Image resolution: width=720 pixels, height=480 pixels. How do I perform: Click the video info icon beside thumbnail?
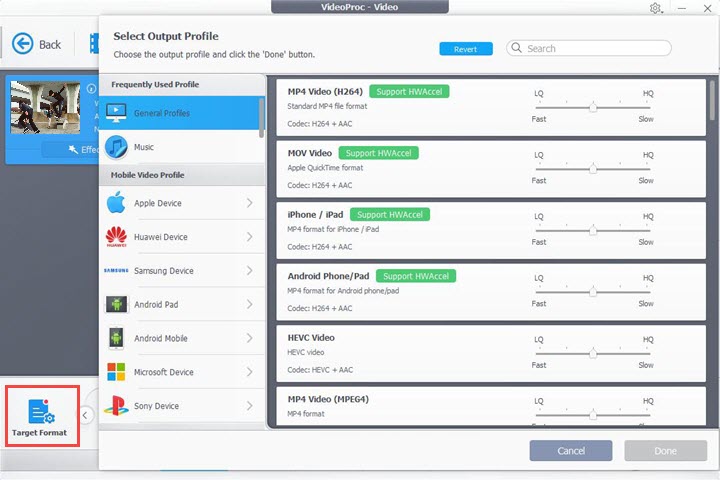(91, 89)
